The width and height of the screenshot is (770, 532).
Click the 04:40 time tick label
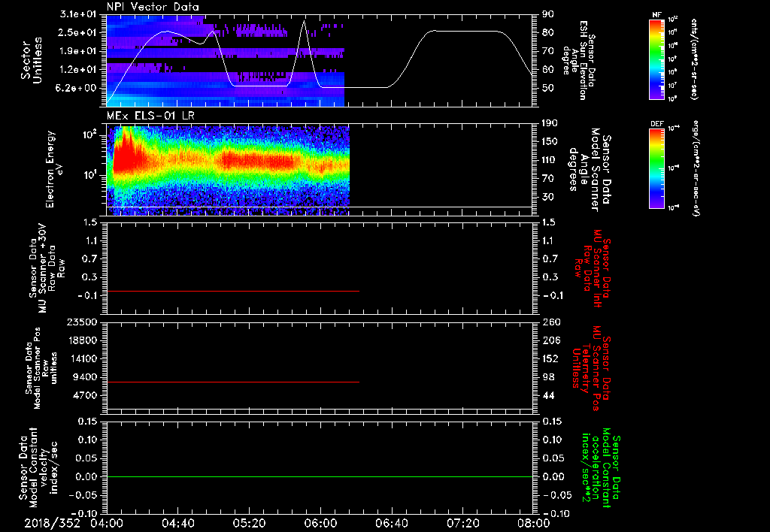177,523
